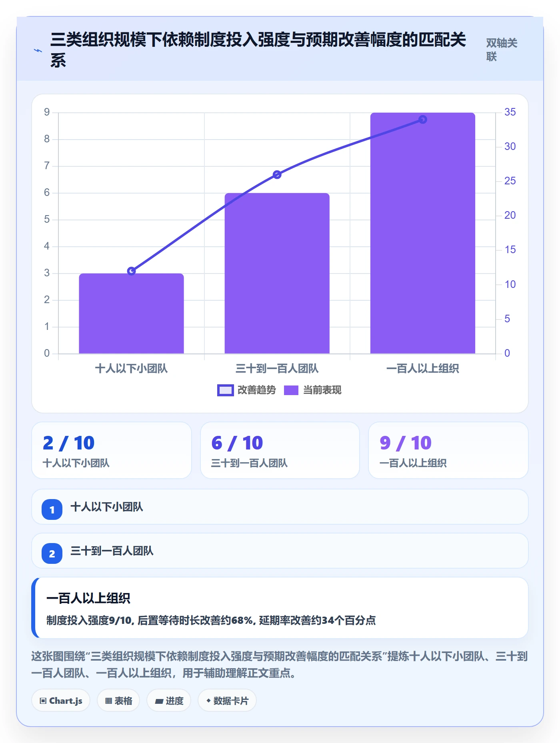The image size is (560, 743).
Task: Toggle the 当前表现 series via its legend label
Action: pyautogui.click(x=322, y=390)
